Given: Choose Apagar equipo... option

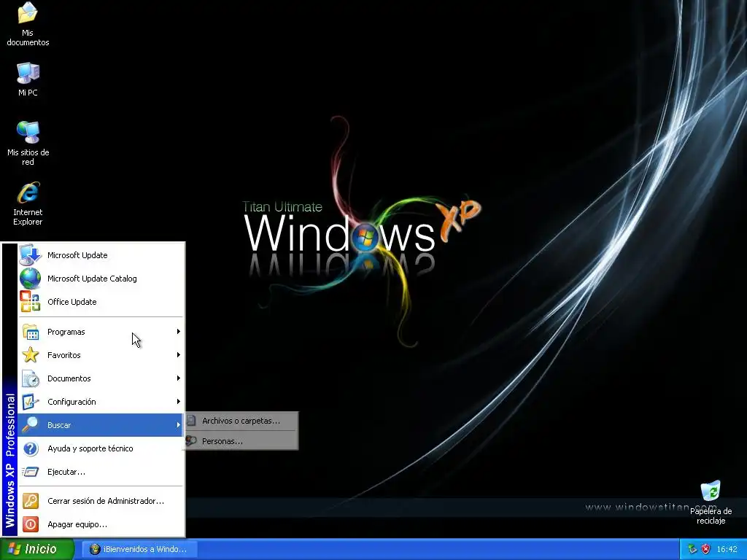Looking at the screenshot, I should pyautogui.click(x=101, y=524).
